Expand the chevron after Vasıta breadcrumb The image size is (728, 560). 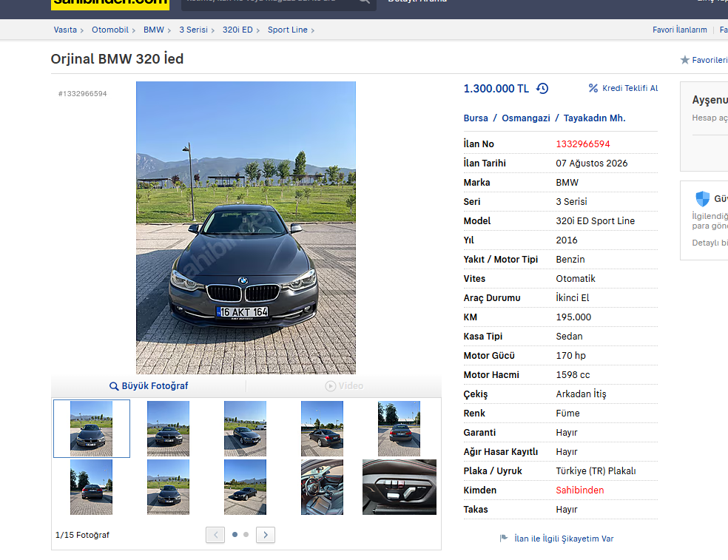pyautogui.click(x=81, y=30)
